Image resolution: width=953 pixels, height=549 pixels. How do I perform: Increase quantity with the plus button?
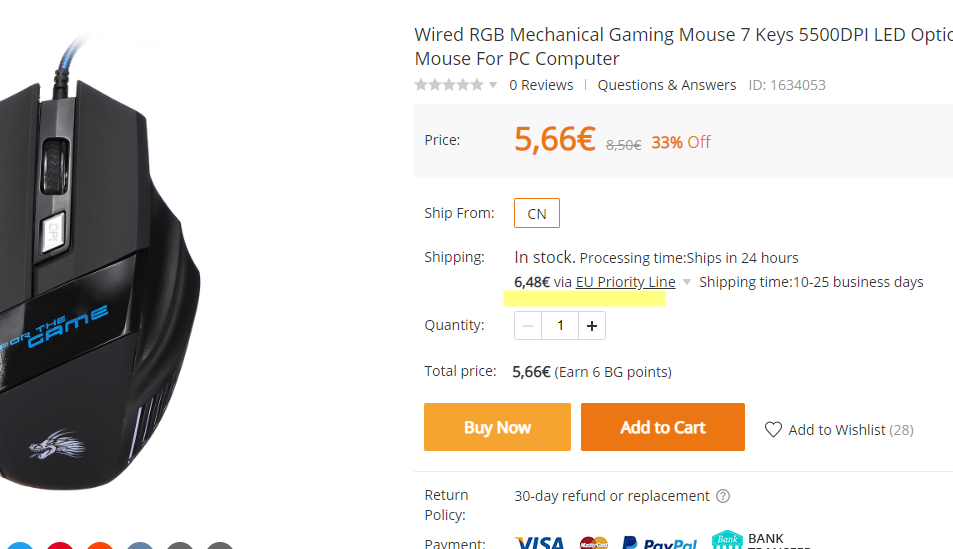592,325
